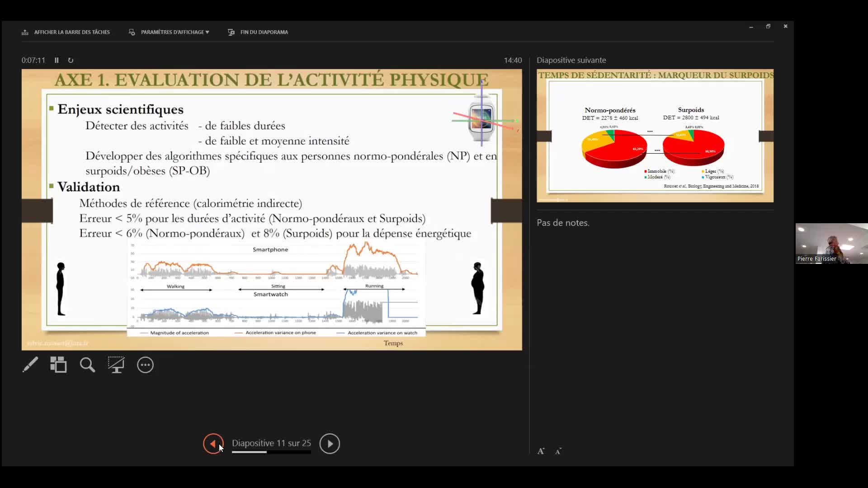Click the current slide preview area

(271, 208)
